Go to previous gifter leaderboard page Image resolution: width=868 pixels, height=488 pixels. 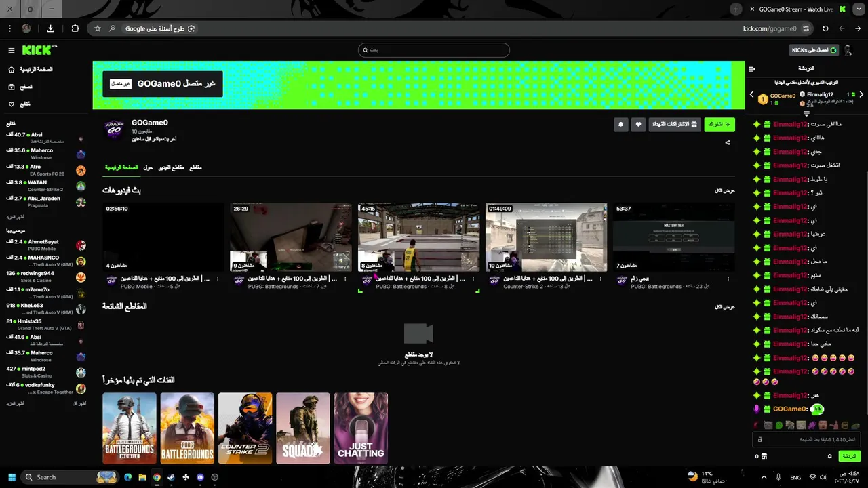tap(751, 95)
